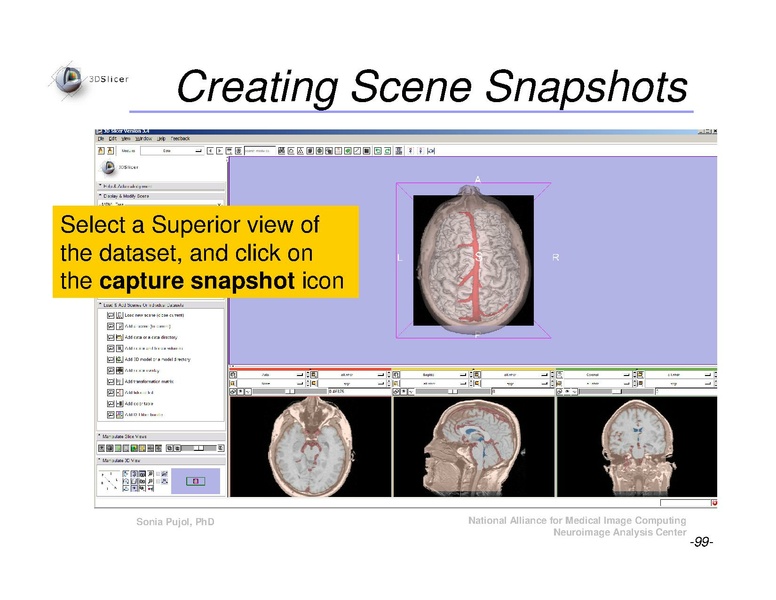The height and width of the screenshot is (600, 776).
Task: Click first Manipulate Slice Views icon
Action: tap(101, 448)
